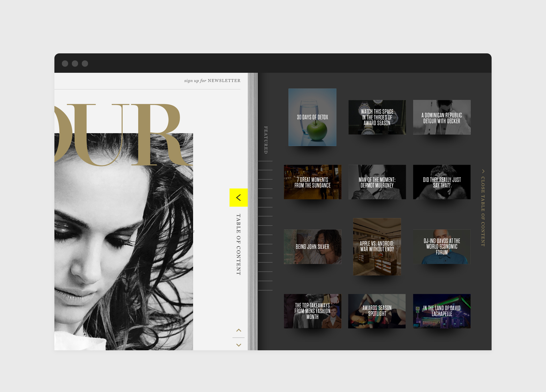Open Did They Really Just Say That
Viewport: 546px width, 392px height.
tap(442, 182)
